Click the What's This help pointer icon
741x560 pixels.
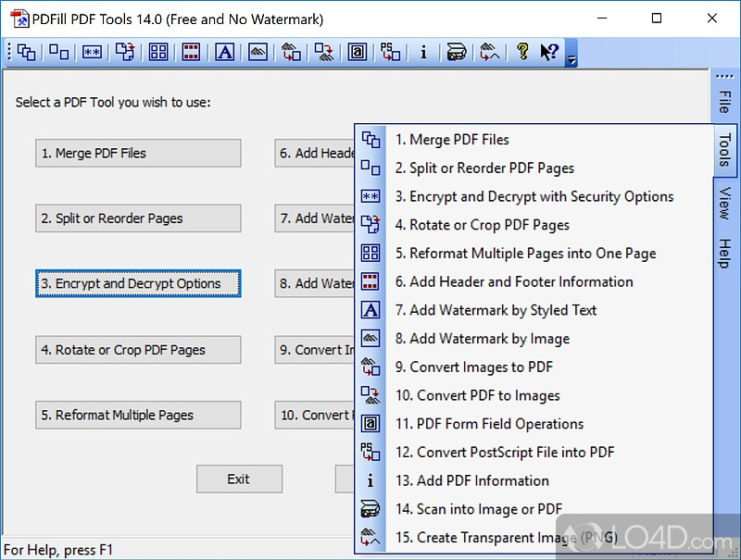click(x=549, y=52)
